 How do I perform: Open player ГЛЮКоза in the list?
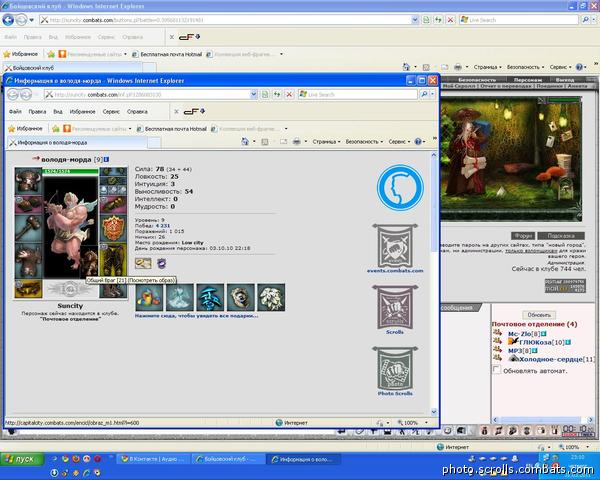[535, 342]
